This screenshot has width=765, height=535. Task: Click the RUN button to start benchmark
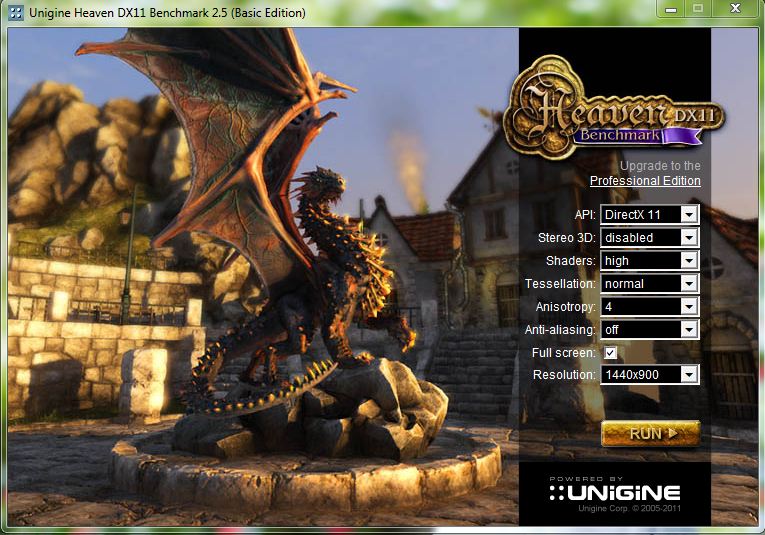(x=651, y=434)
